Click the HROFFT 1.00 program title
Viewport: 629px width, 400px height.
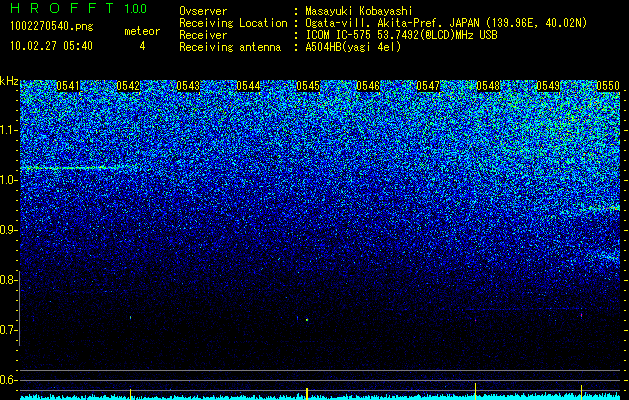[x=79, y=8]
